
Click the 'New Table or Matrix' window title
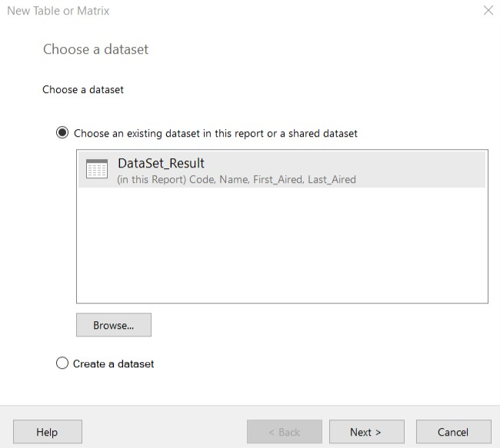[58, 11]
